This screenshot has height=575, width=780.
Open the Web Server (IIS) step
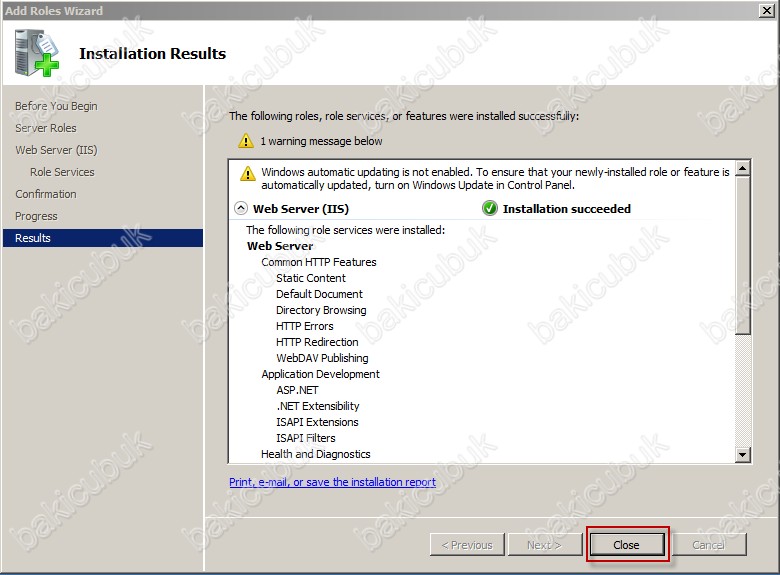coord(56,150)
